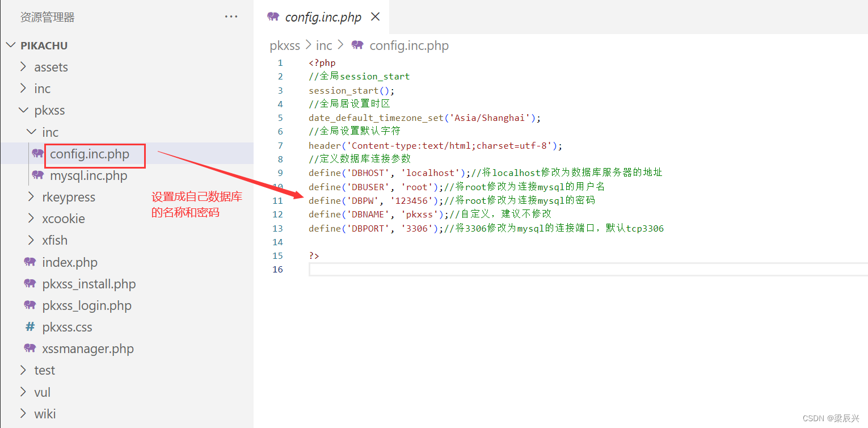Click the date_default_timezone_set code line

coord(425,118)
